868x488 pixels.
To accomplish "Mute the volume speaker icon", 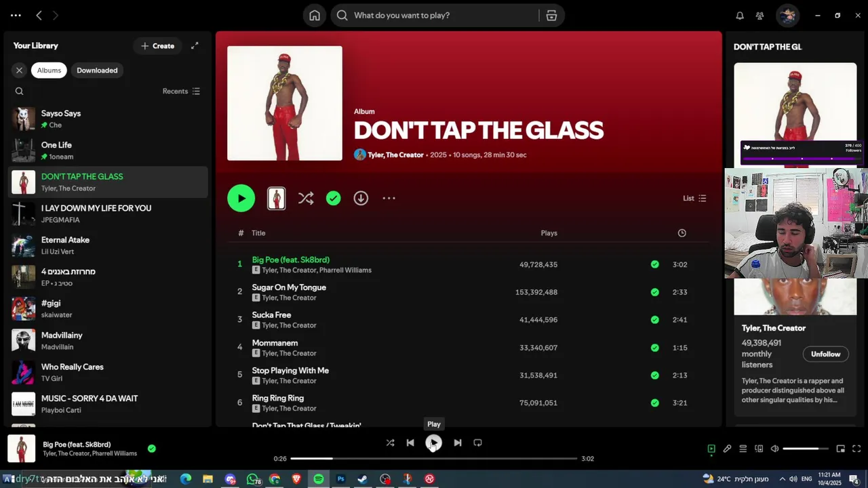I will click(x=774, y=449).
